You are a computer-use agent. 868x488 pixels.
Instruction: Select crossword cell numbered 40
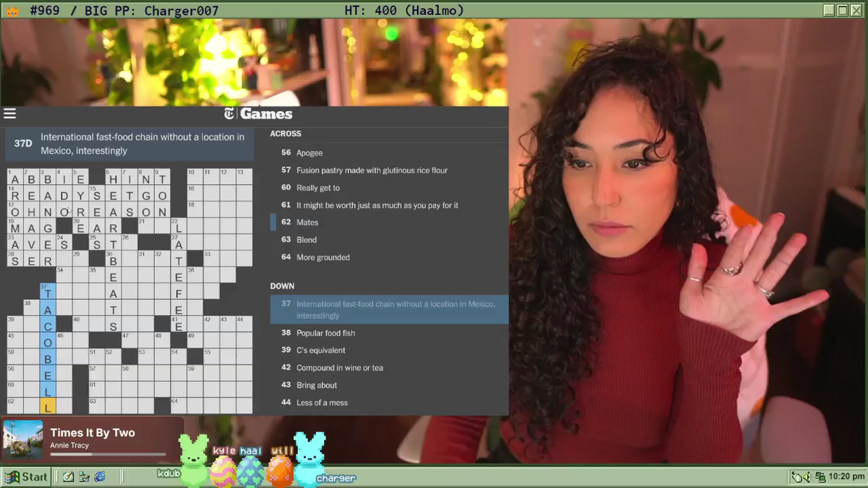(80, 324)
